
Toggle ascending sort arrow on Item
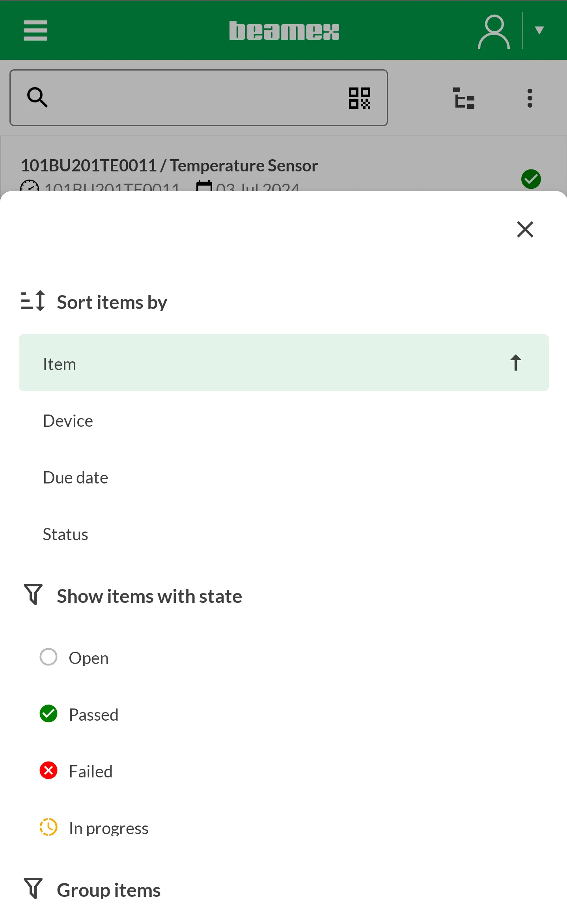tap(515, 363)
